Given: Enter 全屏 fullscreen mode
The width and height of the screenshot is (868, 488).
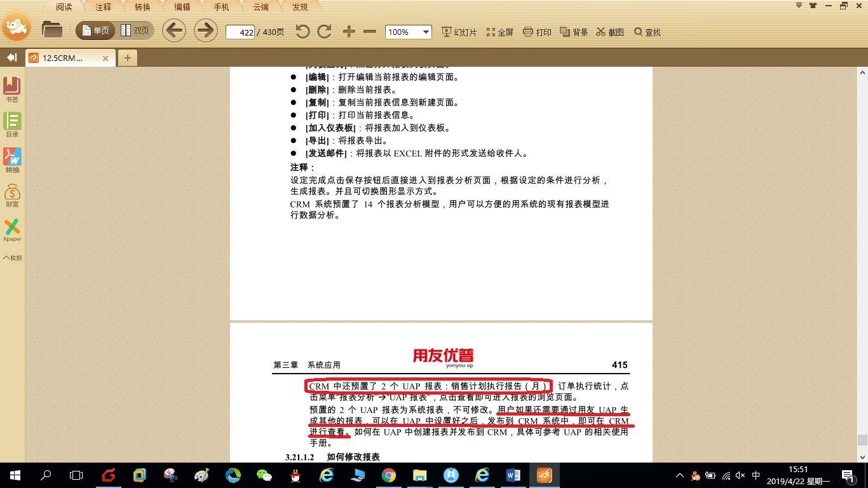Looking at the screenshot, I should tap(500, 32).
